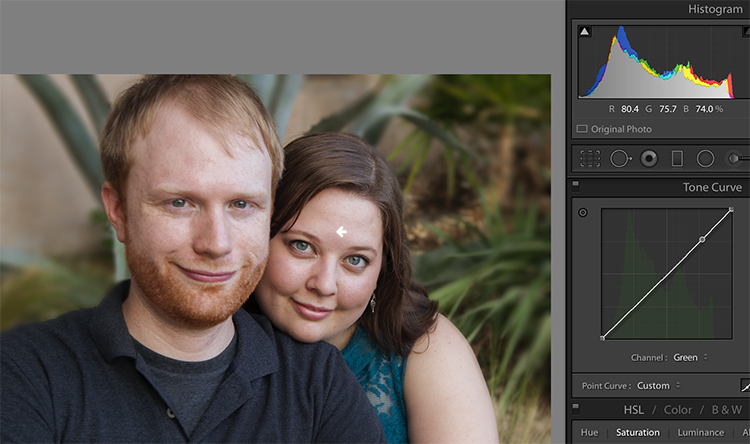Collapse the Tone Curve panel header
Screen dimensions: 750x444
[x=712, y=187]
